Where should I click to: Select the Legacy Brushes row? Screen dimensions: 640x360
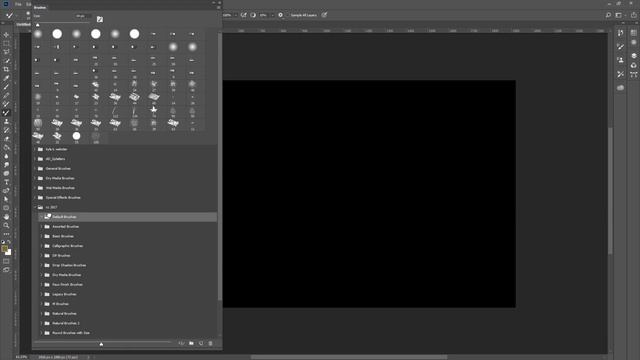point(128,294)
